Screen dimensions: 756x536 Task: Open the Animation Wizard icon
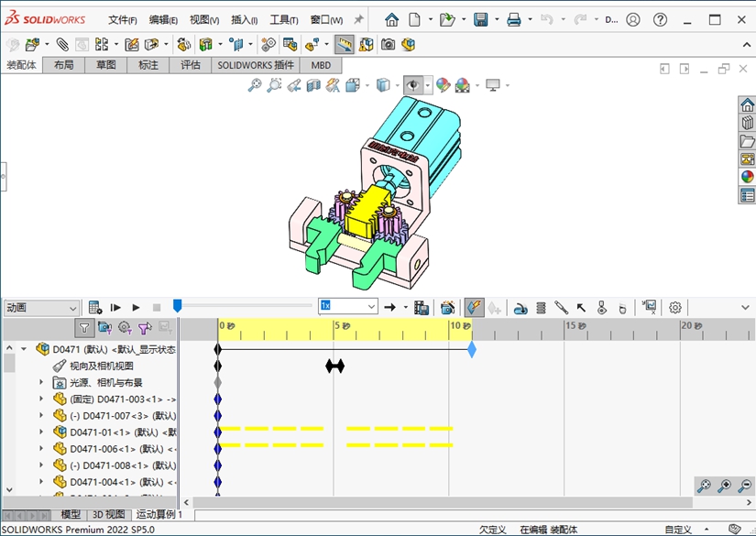(x=447, y=308)
